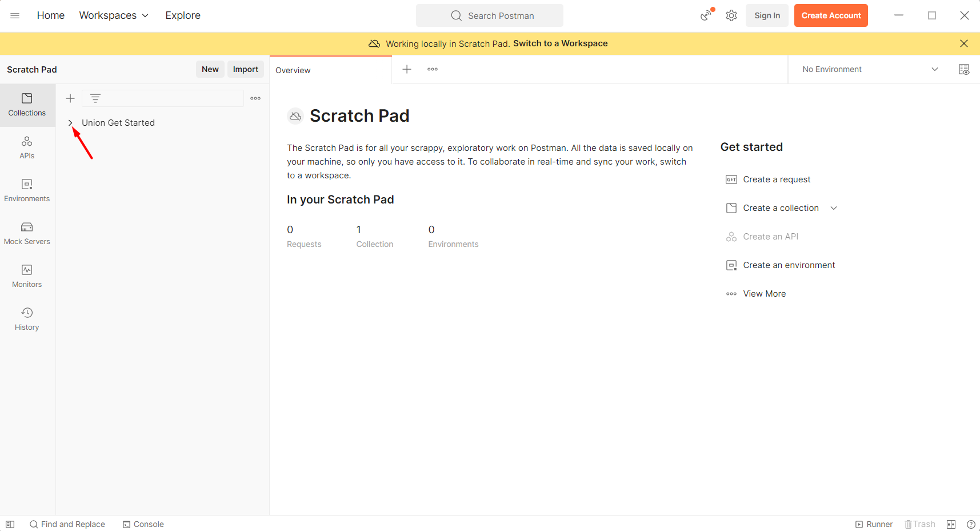
Task: Click the capture requests satellite icon
Action: [x=707, y=15]
